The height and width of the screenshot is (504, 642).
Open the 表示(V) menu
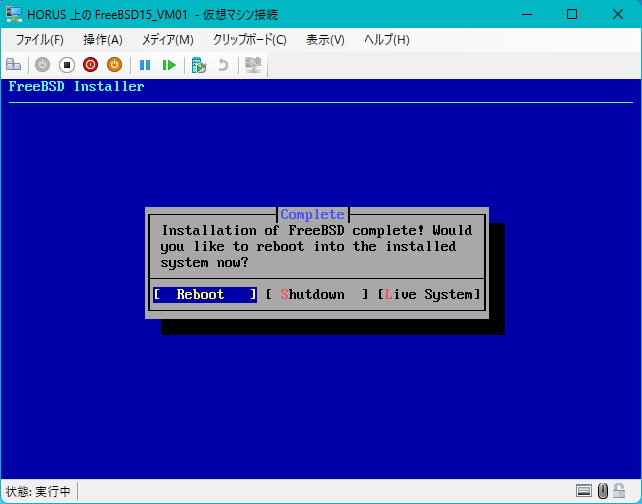point(325,40)
